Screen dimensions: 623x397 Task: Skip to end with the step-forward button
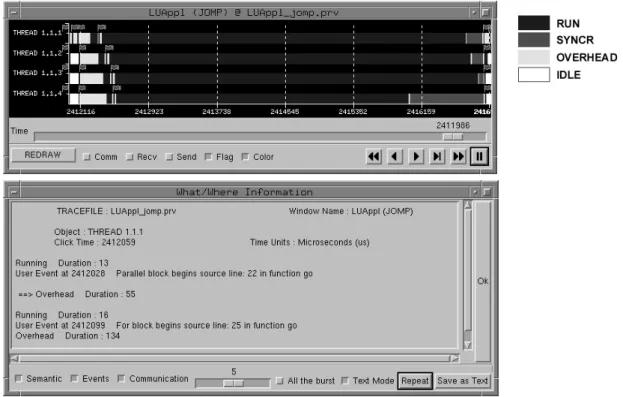click(x=437, y=157)
